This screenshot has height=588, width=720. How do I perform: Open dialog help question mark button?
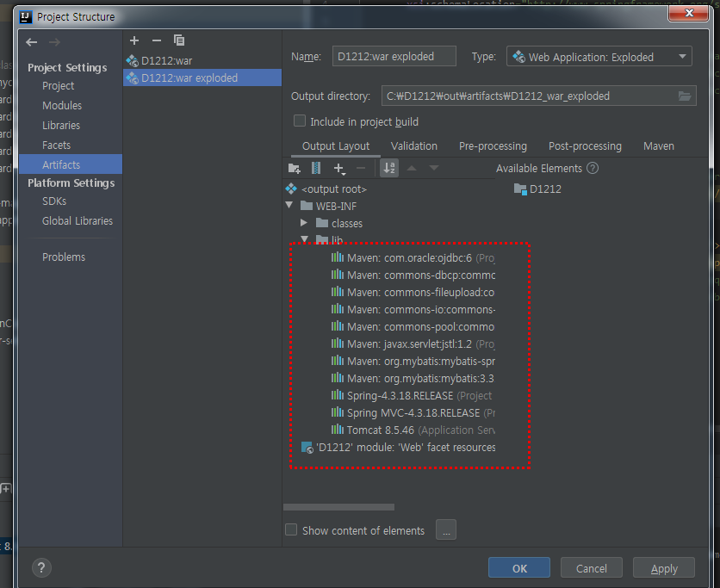click(x=41, y=568)
